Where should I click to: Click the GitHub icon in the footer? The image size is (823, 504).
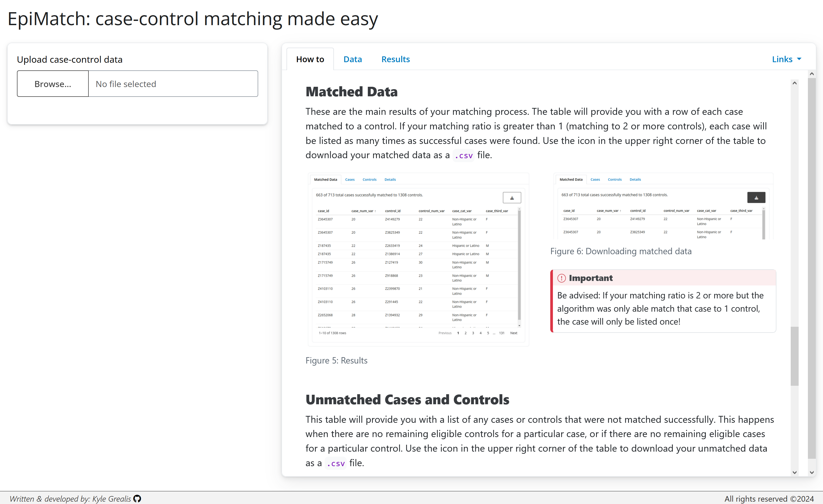coord(137,499)
